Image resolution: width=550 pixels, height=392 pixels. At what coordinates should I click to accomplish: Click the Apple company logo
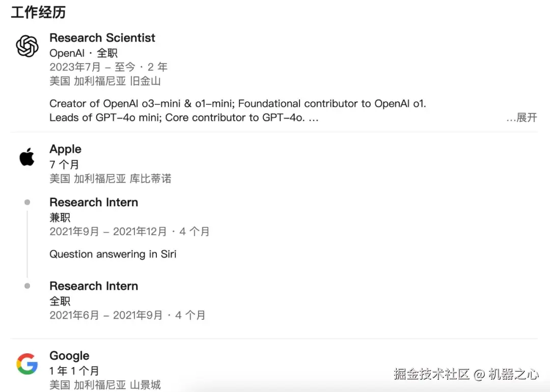(27, 157)
